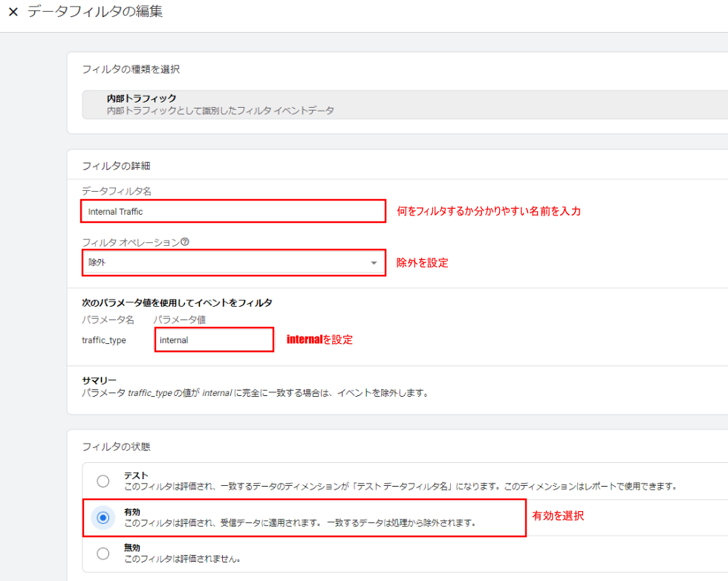Click the 内部トラフィック filter type box
This screenshot has height=581, width=728.
pyautogui.click(x=405, y=105)
